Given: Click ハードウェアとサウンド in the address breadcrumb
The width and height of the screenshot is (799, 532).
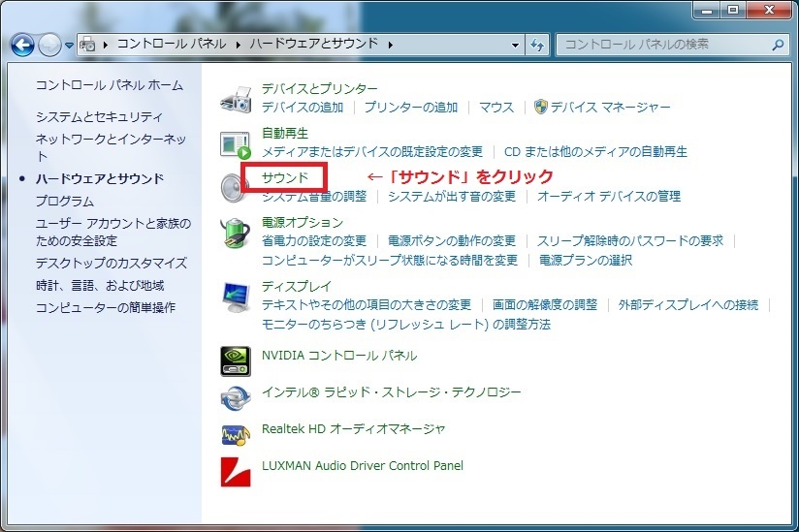Looking at the screenshot, I should (314, 44).
